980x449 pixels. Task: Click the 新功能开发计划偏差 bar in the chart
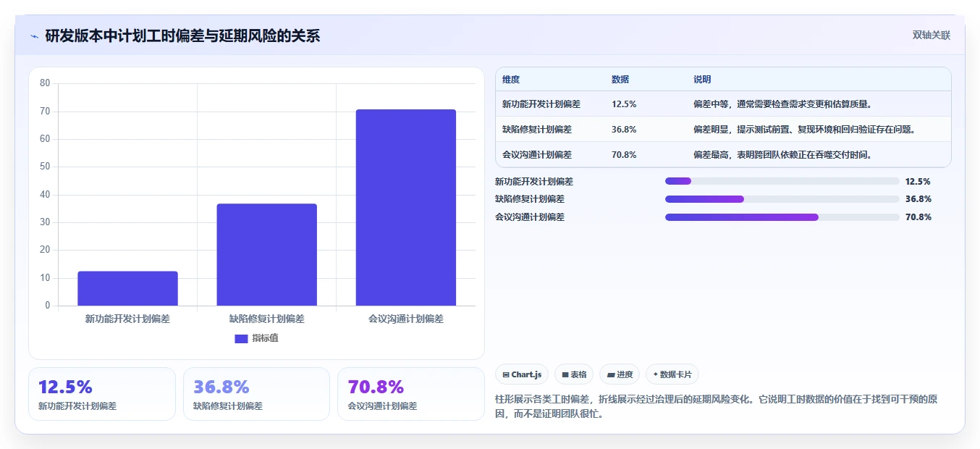point(127,288)
